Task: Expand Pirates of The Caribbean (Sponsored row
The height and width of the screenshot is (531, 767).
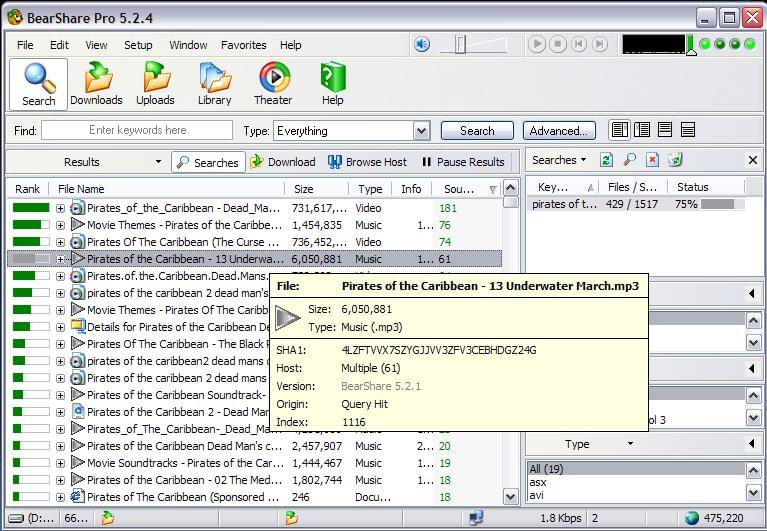Action: pos(60,497)
